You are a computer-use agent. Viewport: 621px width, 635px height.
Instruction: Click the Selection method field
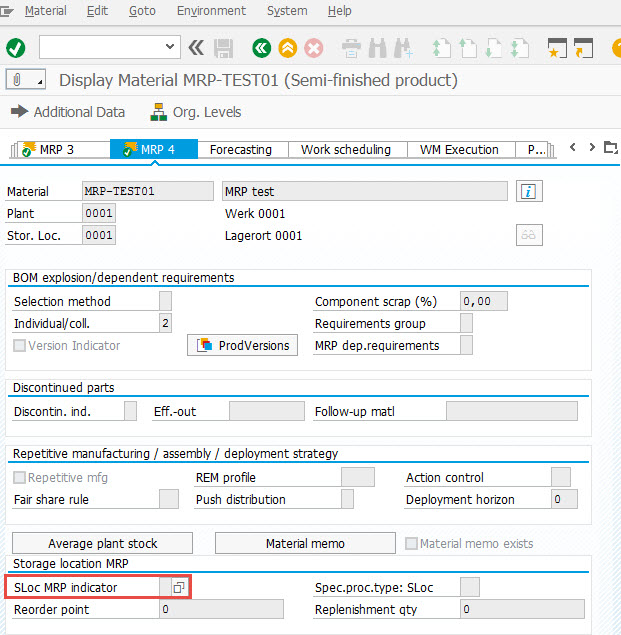point(165,301)
